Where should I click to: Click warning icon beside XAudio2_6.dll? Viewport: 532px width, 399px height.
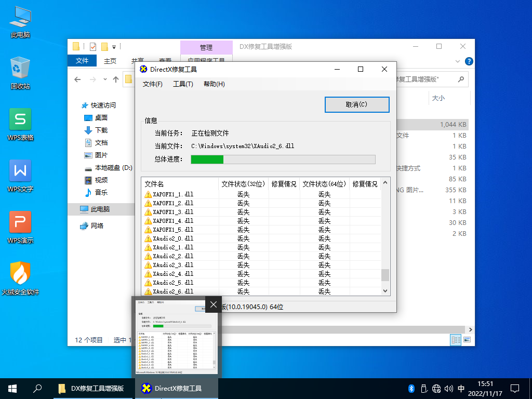coord(148,291)
